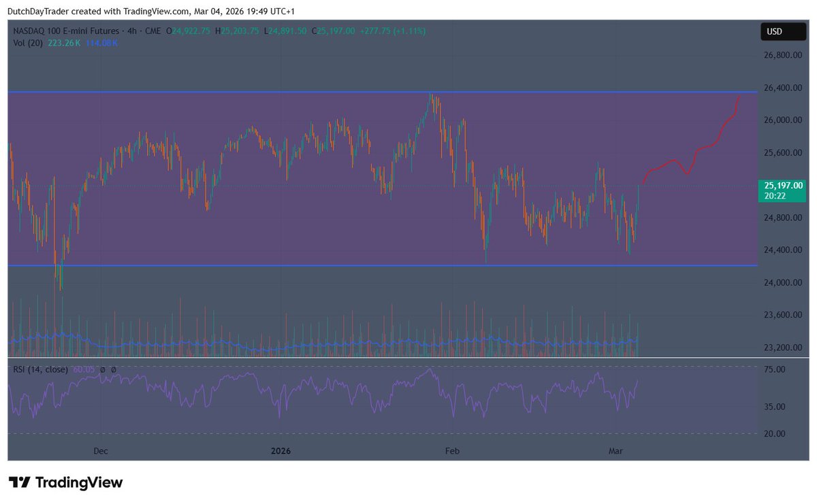Click the first Ø symbol beside the RSI label
Image resolution: width=817 pixels, height=504 pixels.
[102, 370]
